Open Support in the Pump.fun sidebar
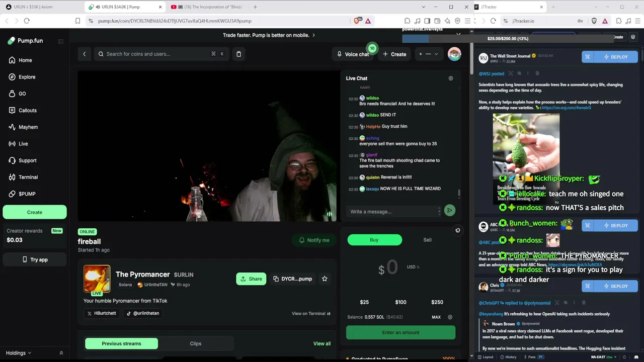Screen dimensions: 644x362 coord(23,160)
